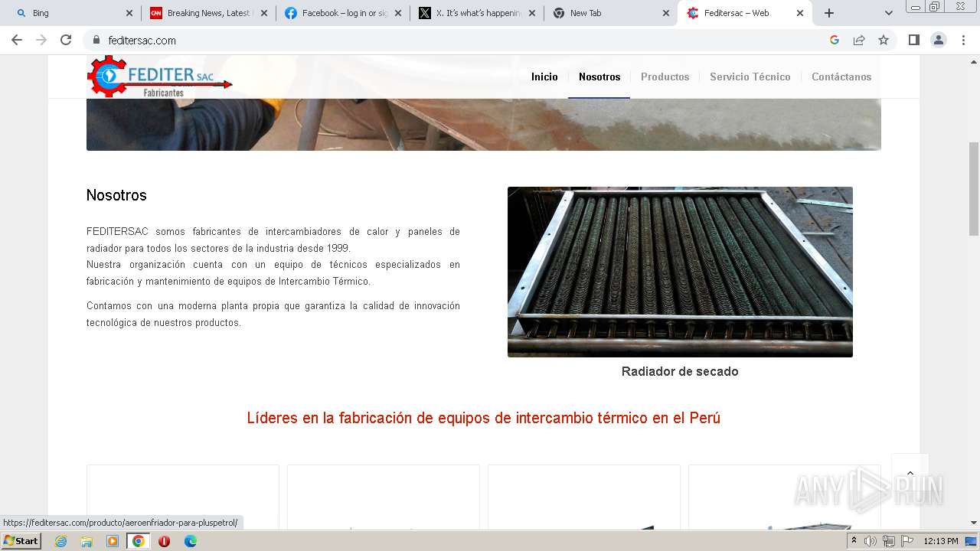
Task: Go back to the previous page
Action: [17, 40]
